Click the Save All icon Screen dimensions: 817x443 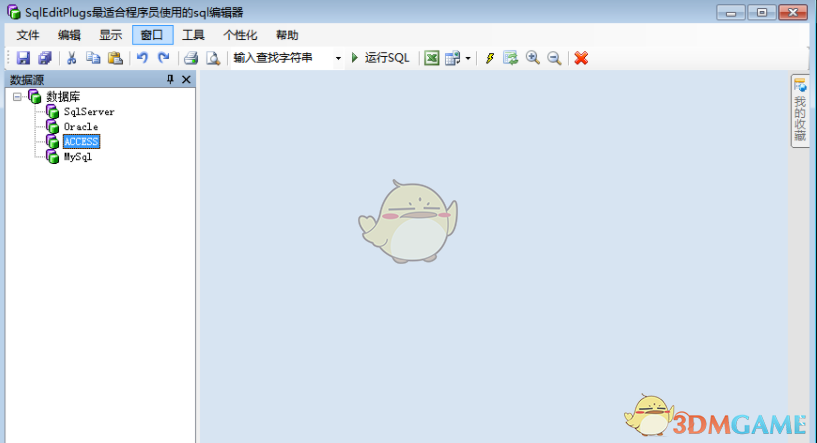coord(44,58)
